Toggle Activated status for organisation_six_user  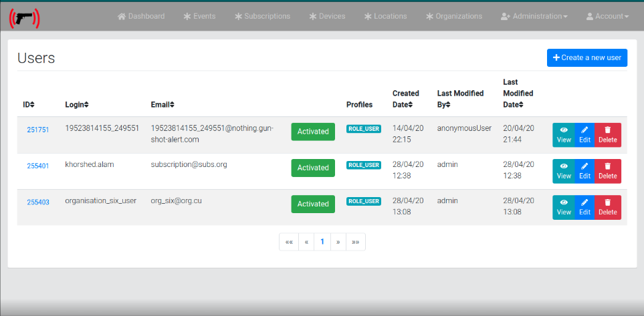coord(313,204)
